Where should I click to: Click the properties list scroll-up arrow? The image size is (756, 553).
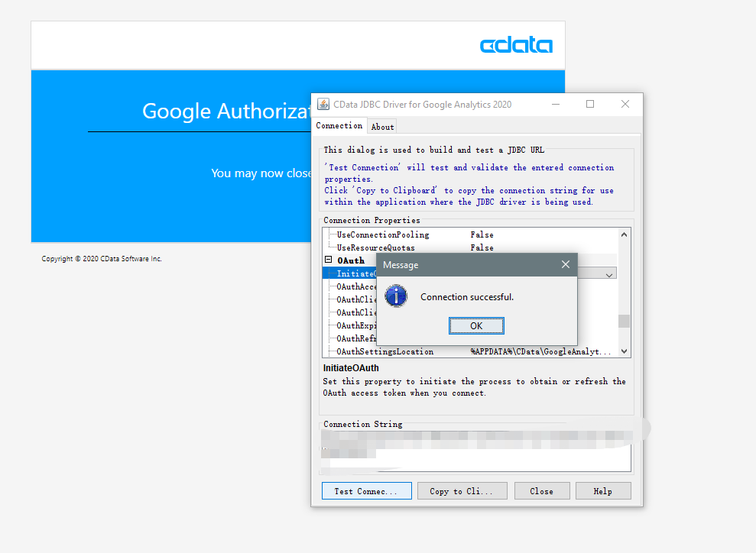click(x=624, y=234)
